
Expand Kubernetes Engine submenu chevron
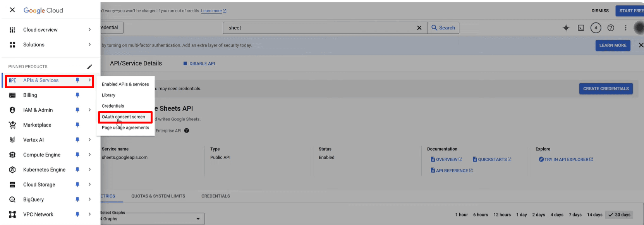pyautogui.click(x=89, y=170)
